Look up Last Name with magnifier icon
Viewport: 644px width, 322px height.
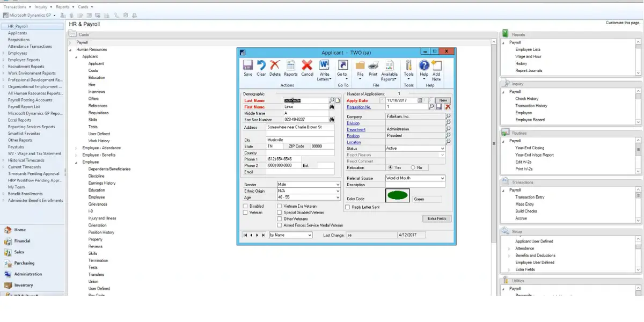[332, 100]
